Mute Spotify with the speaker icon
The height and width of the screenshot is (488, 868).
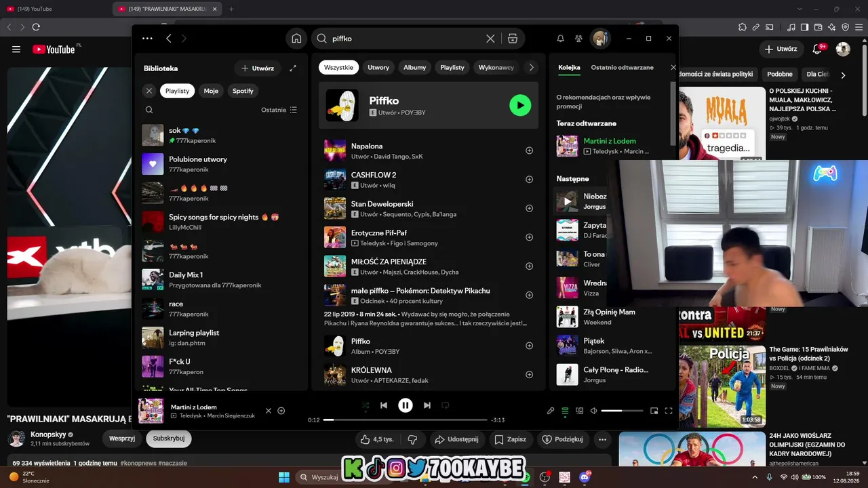[x=593, y=411]
